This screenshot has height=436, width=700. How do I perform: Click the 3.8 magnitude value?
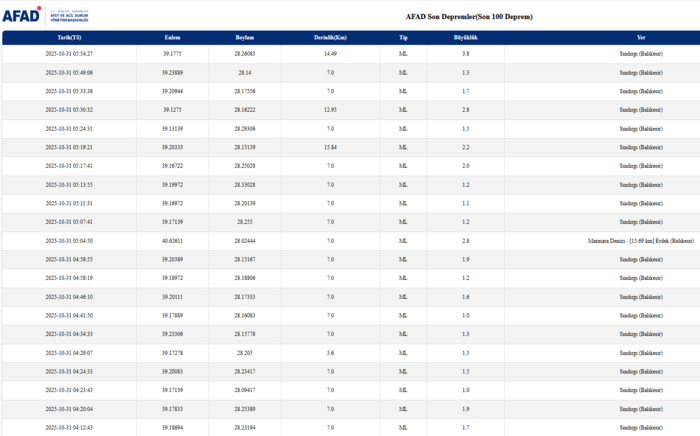(x=465, y=54)
